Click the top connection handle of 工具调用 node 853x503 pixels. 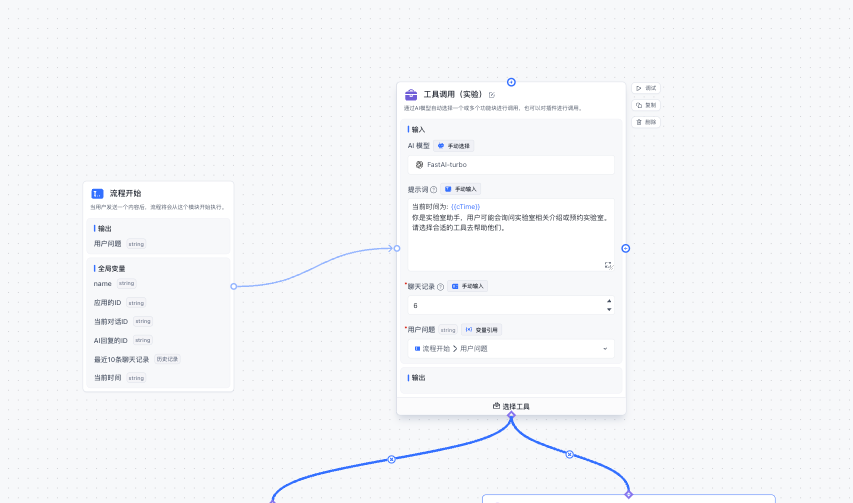(511, 82)
